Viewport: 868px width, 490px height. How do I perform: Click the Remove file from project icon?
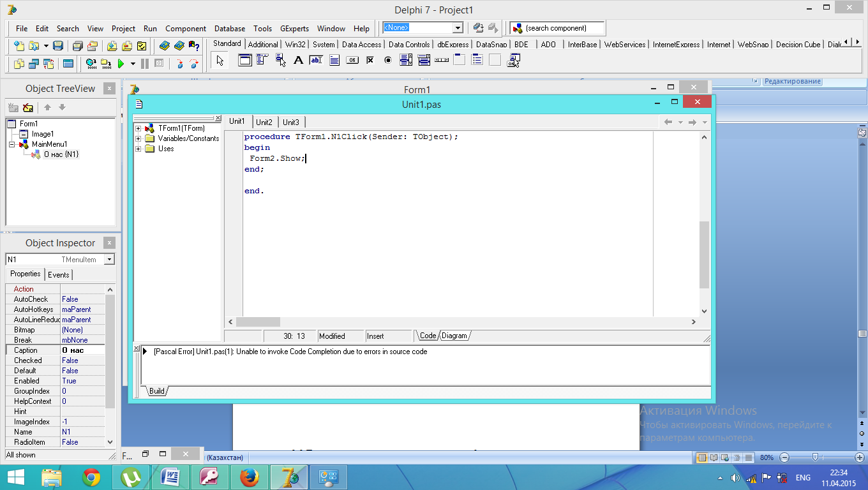coord(127,46)
